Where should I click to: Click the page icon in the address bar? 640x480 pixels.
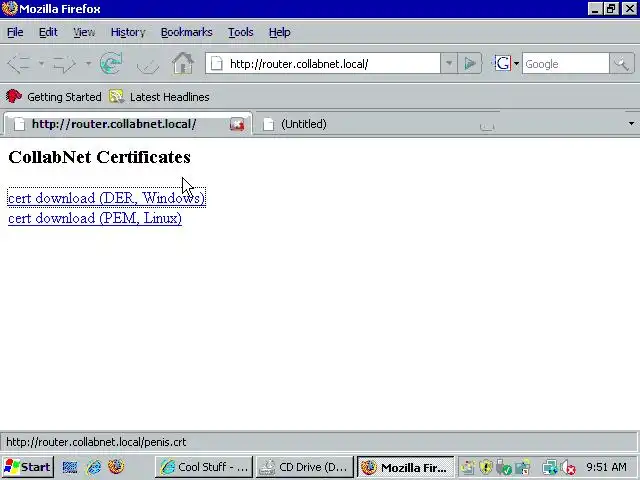point(217,64)
